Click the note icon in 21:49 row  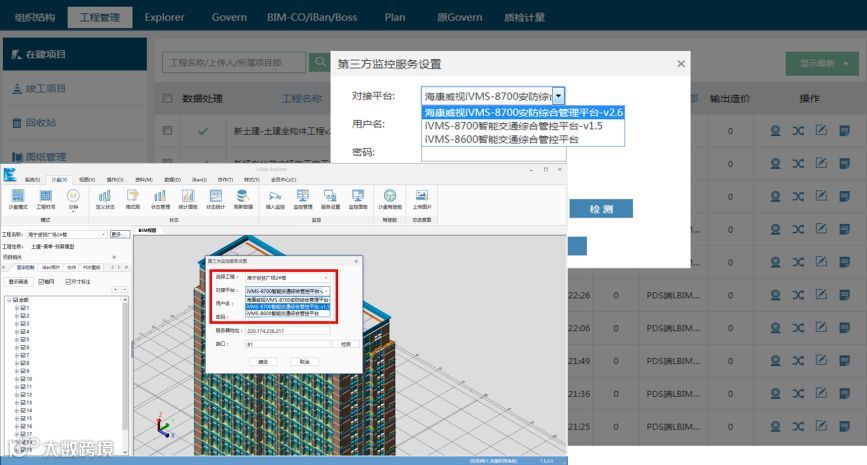pyautogui.click(x=844, y=361)
